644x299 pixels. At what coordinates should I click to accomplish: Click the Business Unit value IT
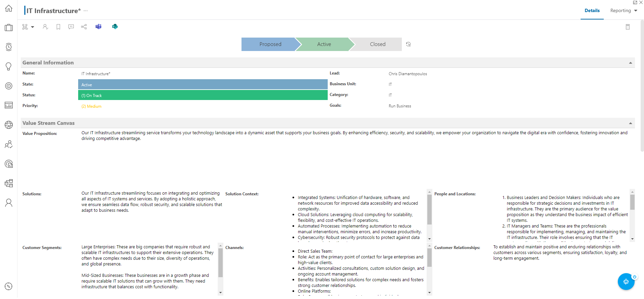coord(390,85)
